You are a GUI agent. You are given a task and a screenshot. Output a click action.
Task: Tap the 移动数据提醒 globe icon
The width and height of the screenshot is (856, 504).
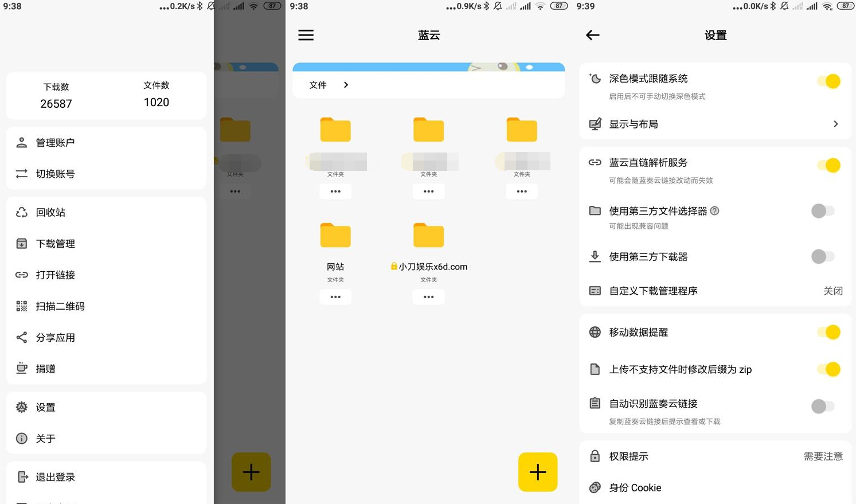(x=595, y=332)
